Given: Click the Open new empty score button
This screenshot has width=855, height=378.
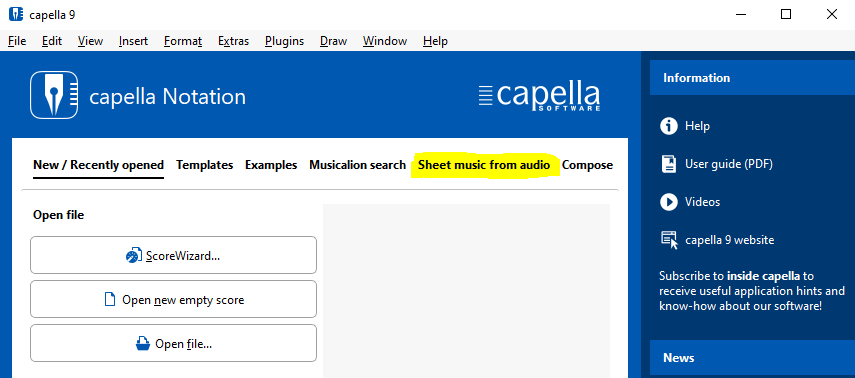Looking at the screenshot, I should (x=173, y=299).
